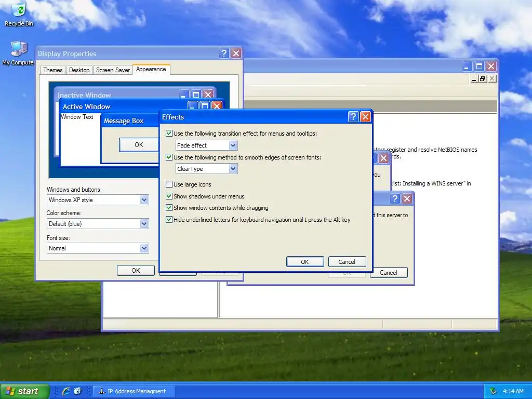
Task: Close the small dialog behind Effects
Action: [384, 158]
